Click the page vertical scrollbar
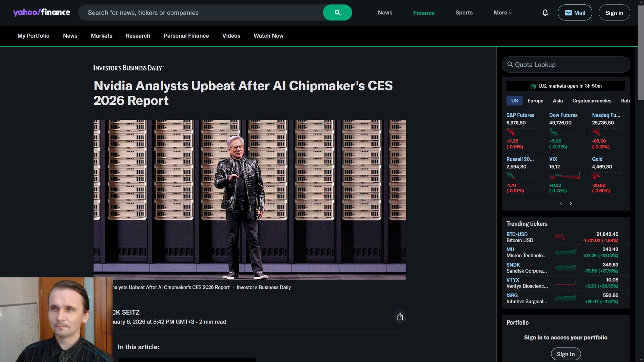 click(x=641, y=50)
